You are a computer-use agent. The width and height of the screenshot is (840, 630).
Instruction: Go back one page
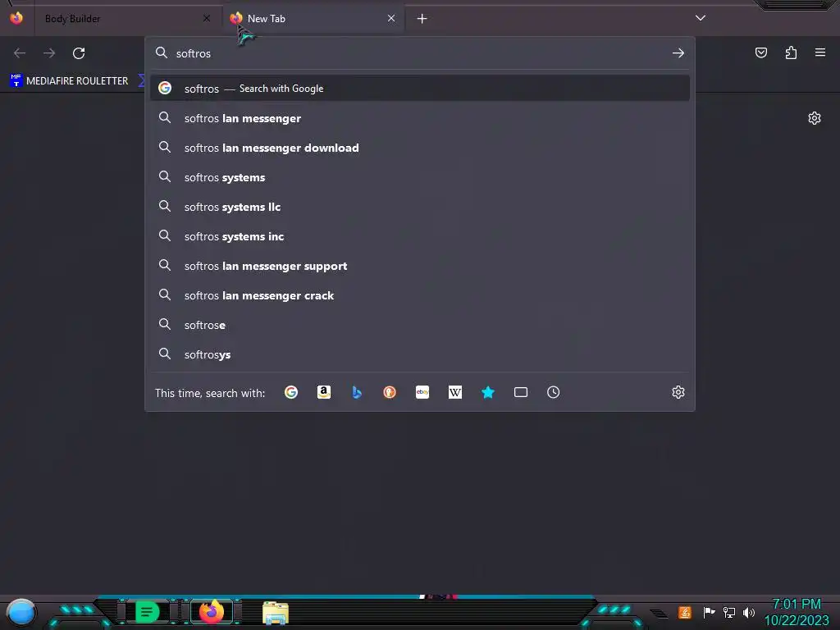(x=20, y=53)
